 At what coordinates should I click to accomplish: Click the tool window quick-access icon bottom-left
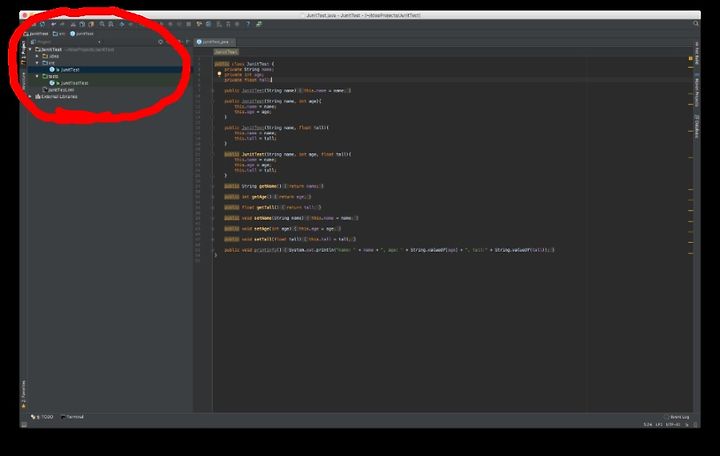pyautogui.click(x=24, y=425)
